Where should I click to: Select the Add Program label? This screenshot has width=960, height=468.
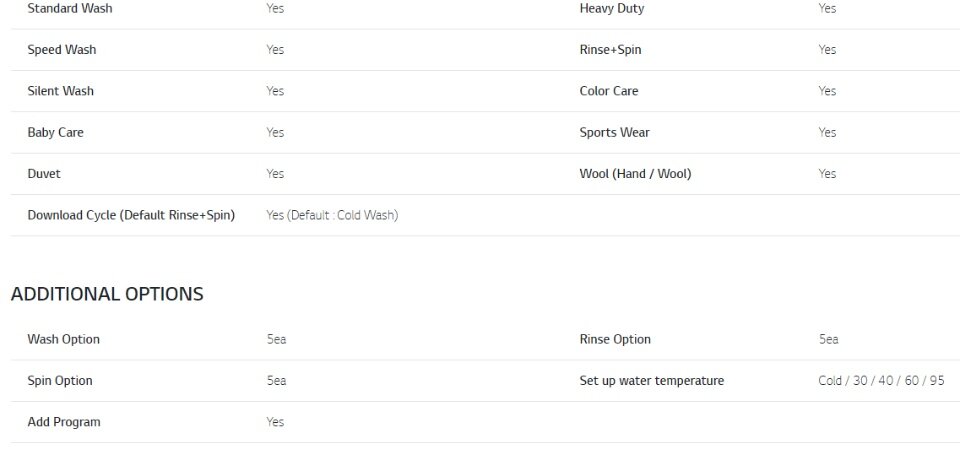point(64,422)
